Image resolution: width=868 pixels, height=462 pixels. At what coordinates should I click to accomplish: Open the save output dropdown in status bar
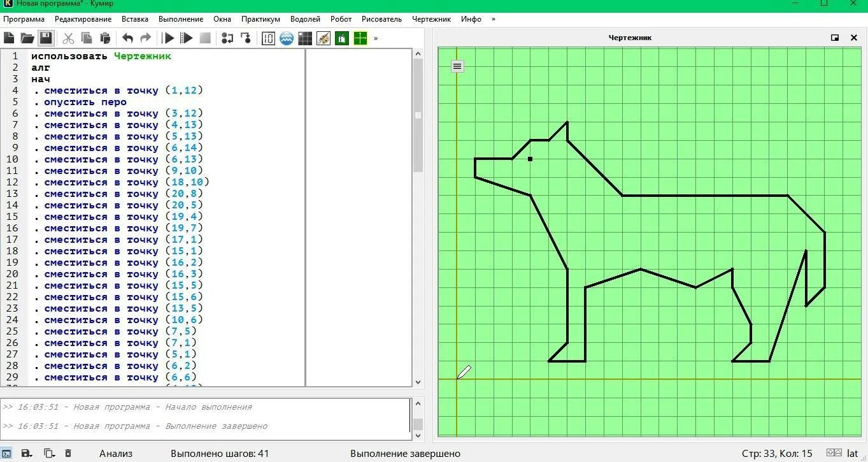tap(27, 453)
